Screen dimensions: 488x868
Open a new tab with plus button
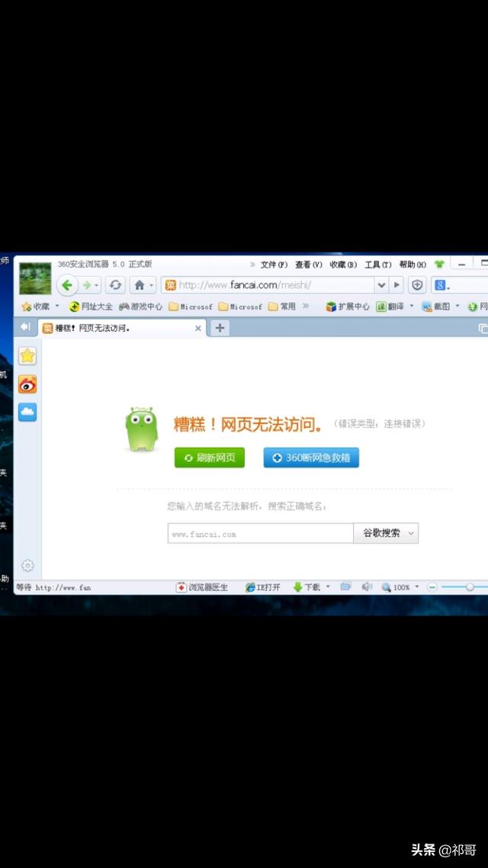[220, 328]
